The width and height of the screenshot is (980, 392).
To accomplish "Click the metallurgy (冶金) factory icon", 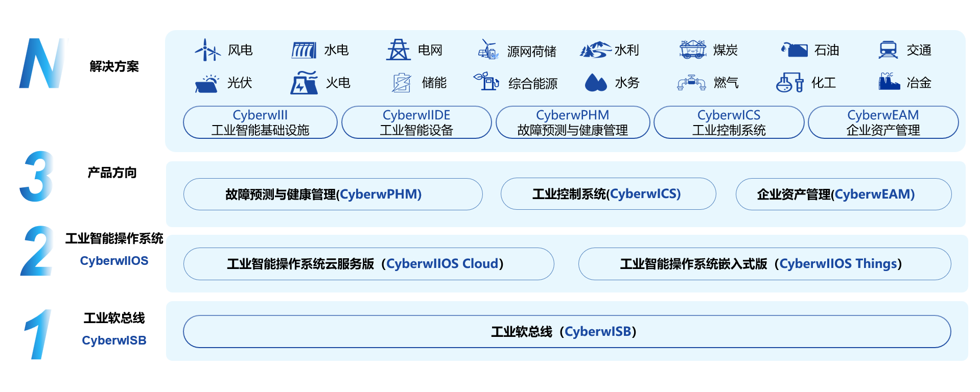I will [x=889, y=81].
